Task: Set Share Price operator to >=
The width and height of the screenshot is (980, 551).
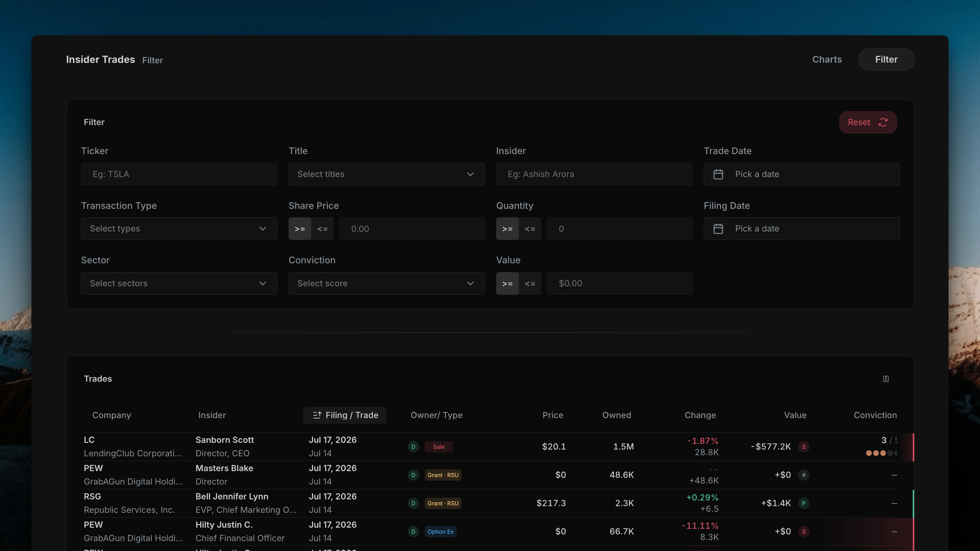Action: click(300, 229)
